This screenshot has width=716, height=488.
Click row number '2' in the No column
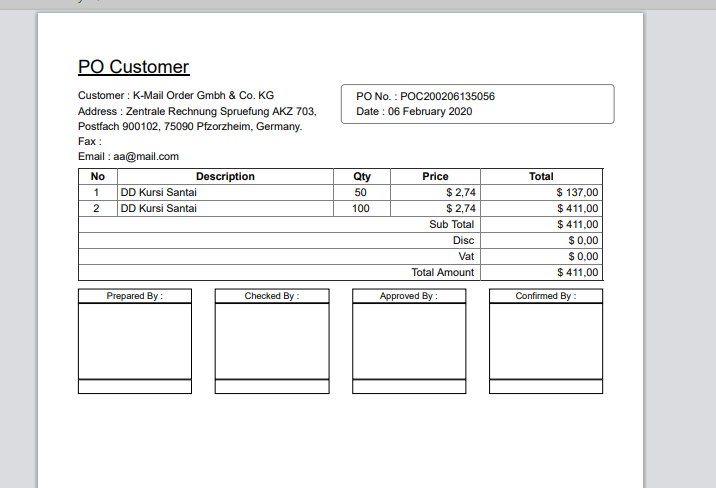pyautogui.click(x=96, y=209)
